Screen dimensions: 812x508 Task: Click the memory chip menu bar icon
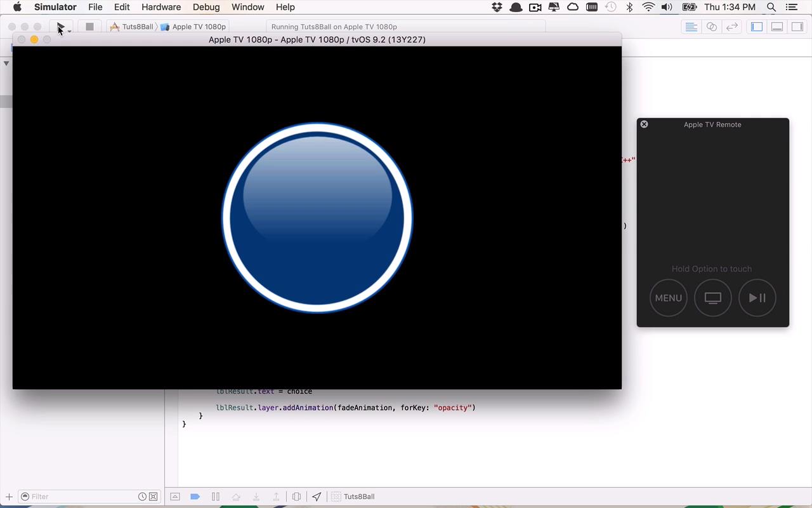592,7
